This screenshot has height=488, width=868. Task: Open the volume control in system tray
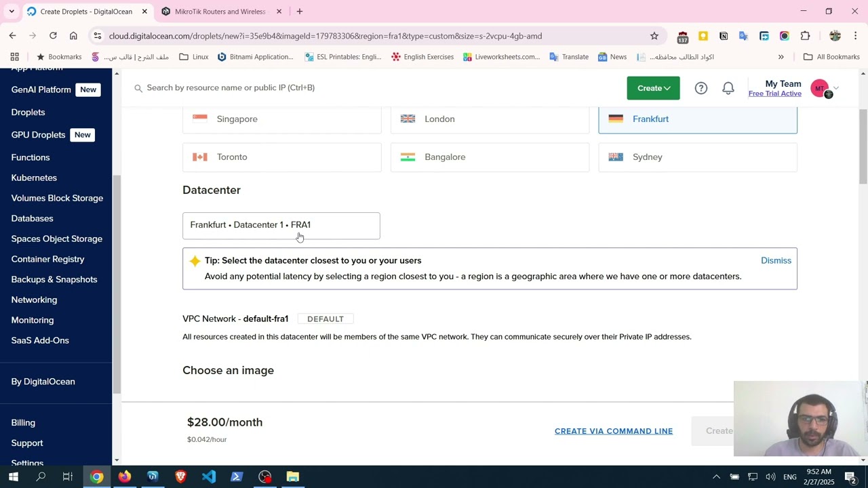770,476
